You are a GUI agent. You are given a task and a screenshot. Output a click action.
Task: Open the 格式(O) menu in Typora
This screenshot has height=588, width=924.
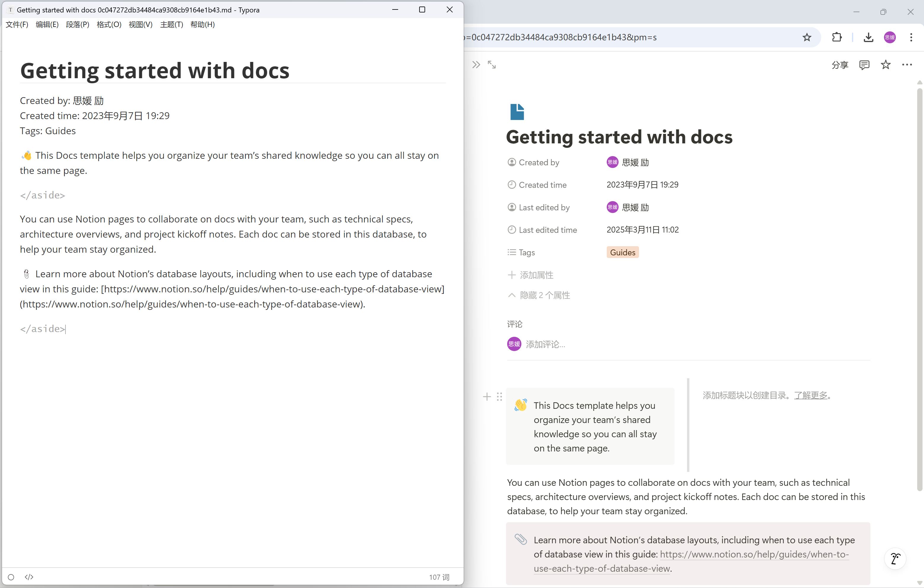[x=109, y=25]
